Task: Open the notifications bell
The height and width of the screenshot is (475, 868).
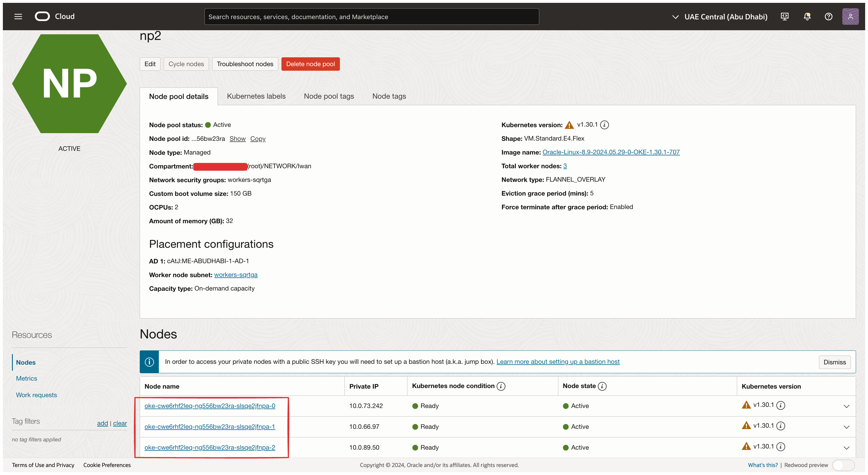Action: coord(807,17)
